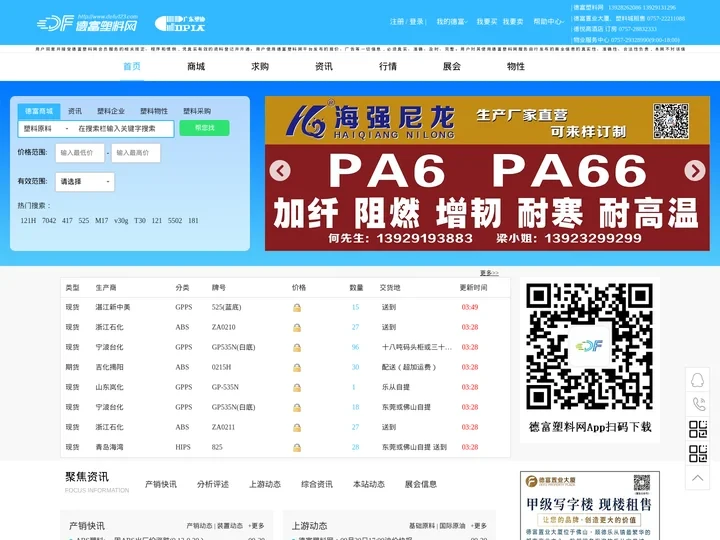720x540 pixels.
Task: Click the 我要买 header link
Action: click(487, 22)
